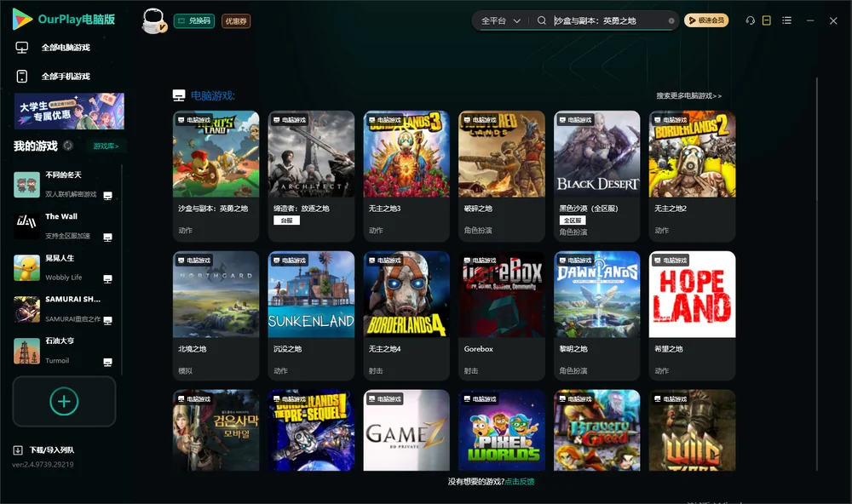Open the 黎明之地 Dawnlands game card

[596, 316]
